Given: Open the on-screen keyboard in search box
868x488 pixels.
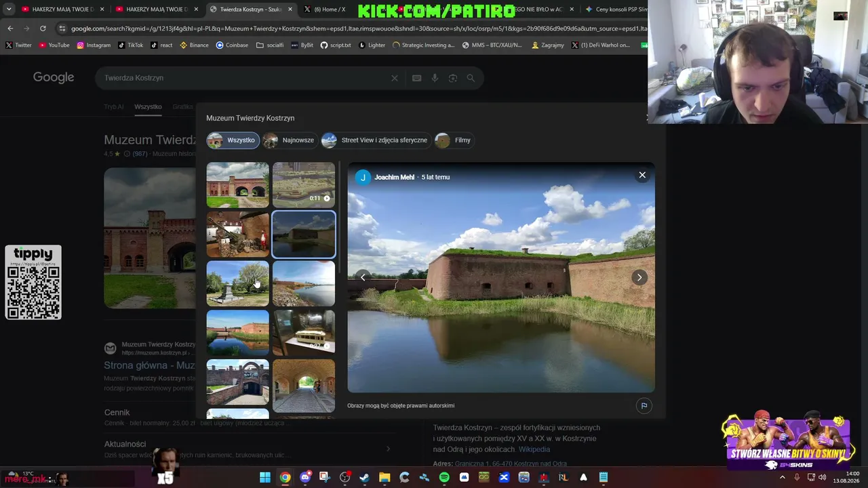Looking at the screenshot, I should coord(417,78).
